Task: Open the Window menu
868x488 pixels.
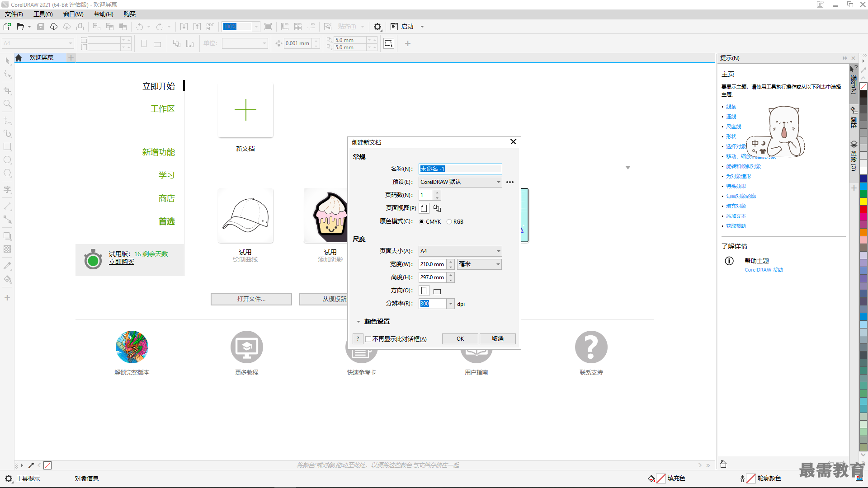Action: [x=73, y=14]
